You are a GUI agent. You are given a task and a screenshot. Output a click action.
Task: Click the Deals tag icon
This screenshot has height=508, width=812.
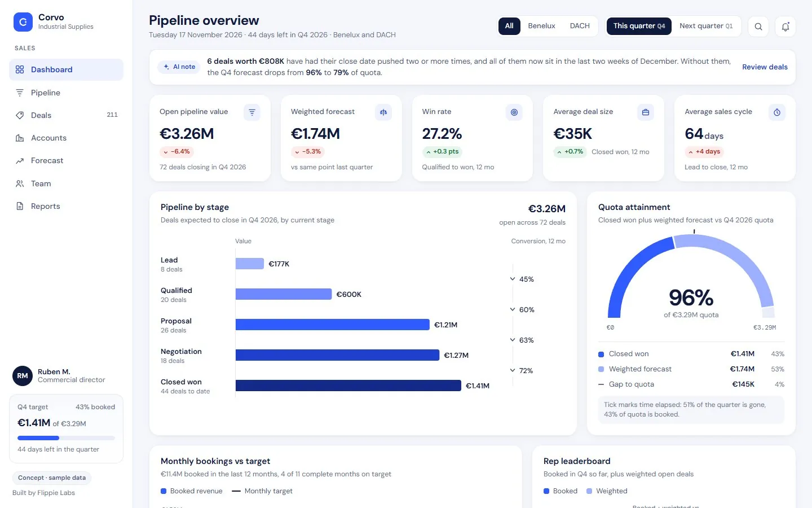point(20,115)
